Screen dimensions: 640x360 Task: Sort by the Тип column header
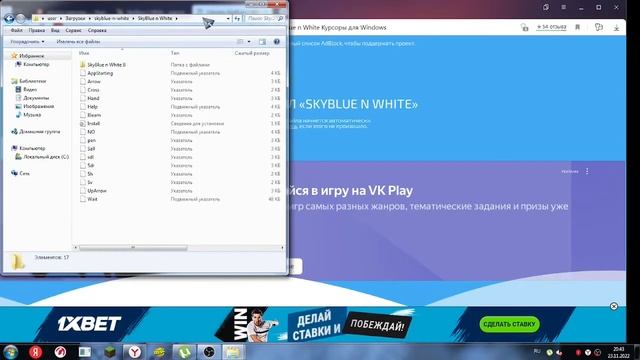[x=175, y=53]
